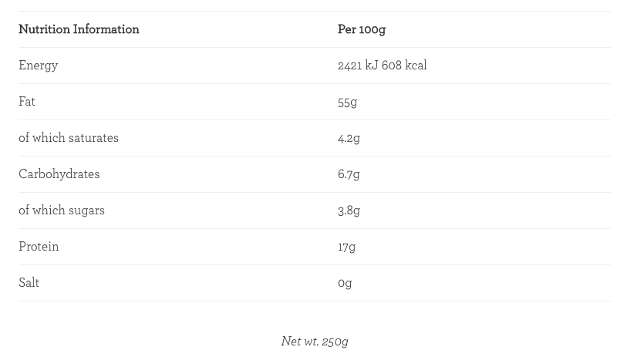The image size is (644, 357).
Task: Click the 3.8g sugars value
Action: coord(349,210)
